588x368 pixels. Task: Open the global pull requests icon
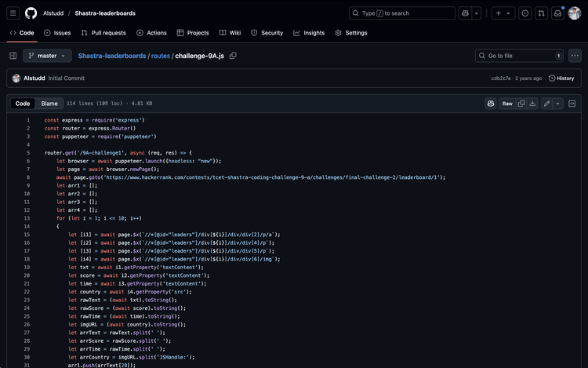pyautogui.click(x=541, y=13)
